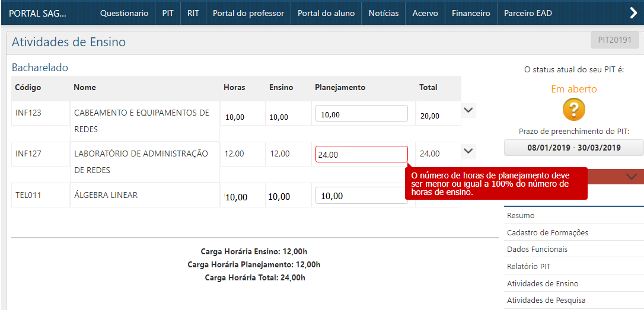Open the Relatório PIT link
Viewport: 644px width, 310px height.
click(x=528, y=267)
